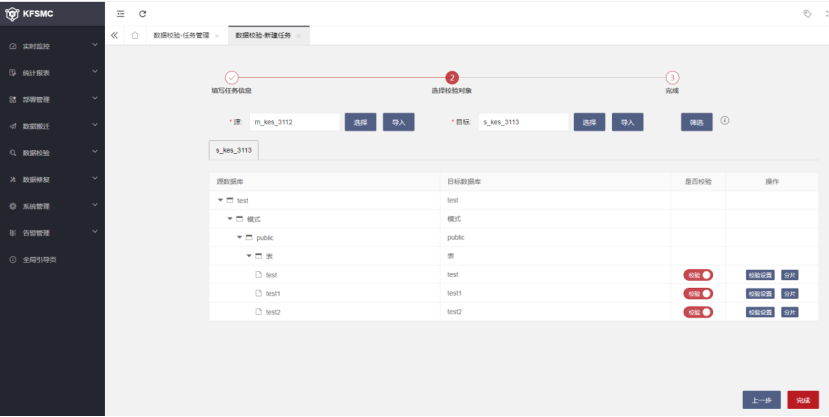Click the gauge icon of 实时监控
The image size is (829, 417).
point(13,47)
